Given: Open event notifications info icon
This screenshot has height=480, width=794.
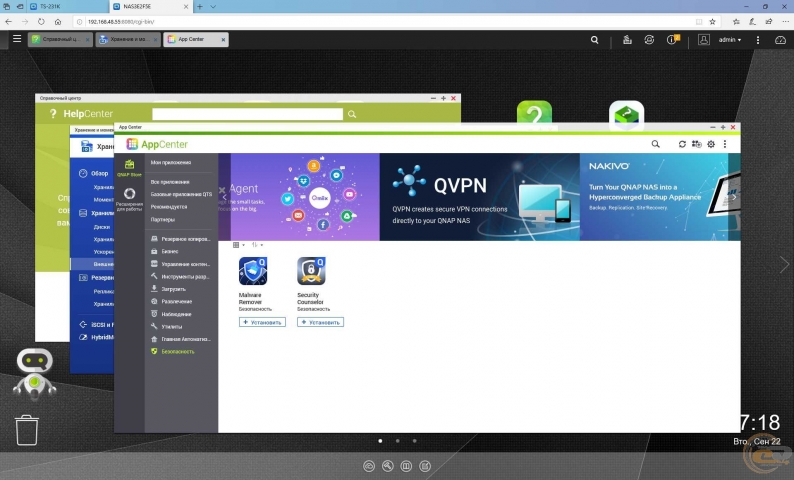Looking at the screenshot, I should point(672,39).
